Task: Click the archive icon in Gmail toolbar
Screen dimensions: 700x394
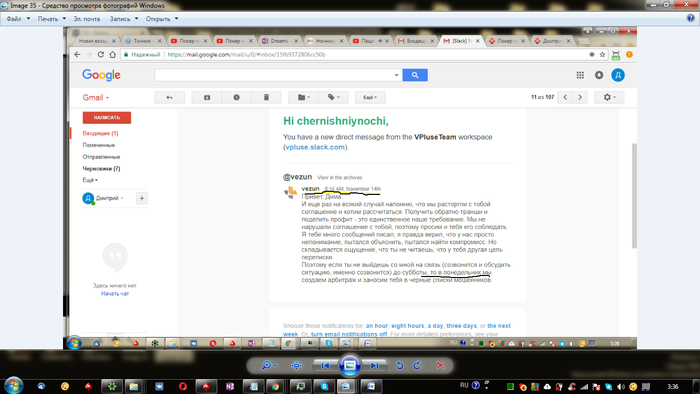Action: click(x=207, y=97)
